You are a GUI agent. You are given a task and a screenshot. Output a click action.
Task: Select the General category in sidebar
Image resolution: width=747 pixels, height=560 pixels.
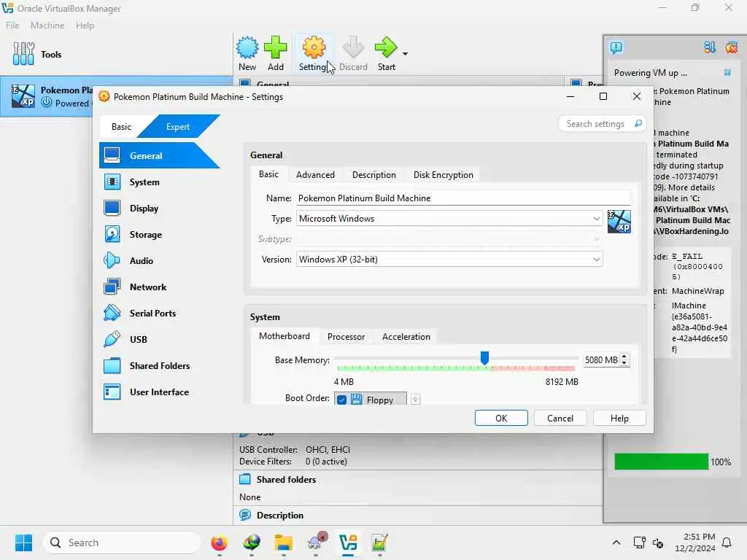pyautogui.click(x=159, y=156)
